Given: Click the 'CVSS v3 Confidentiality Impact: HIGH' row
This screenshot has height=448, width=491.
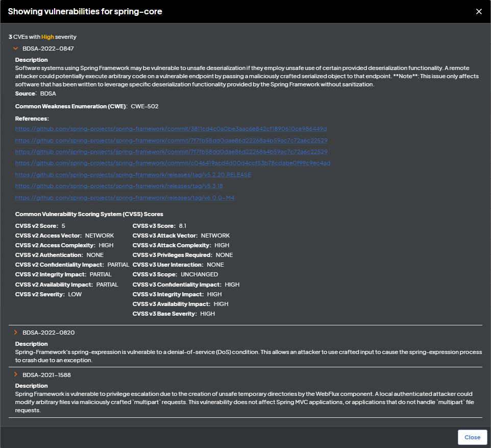Looking at the screenshot, I should (186, 285).
